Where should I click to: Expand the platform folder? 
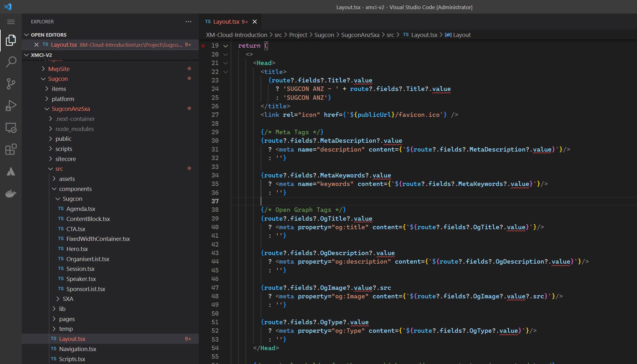click(x=47, y=99)
